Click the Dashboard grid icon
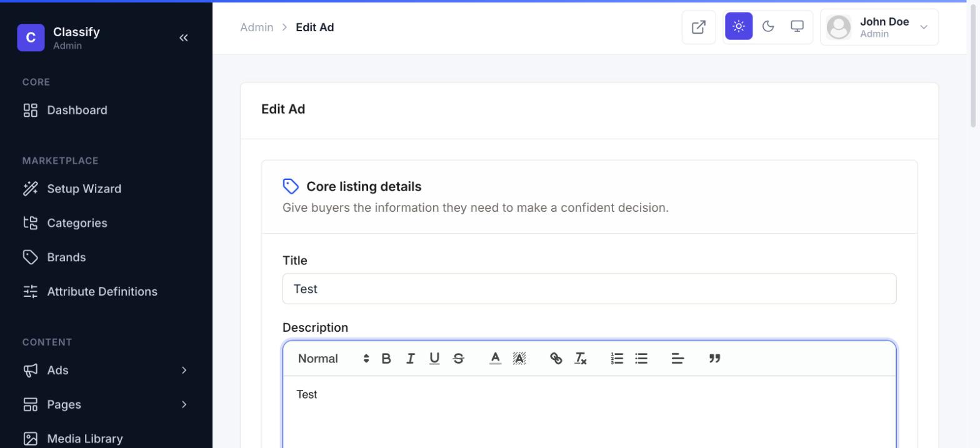 click(31, 111)
